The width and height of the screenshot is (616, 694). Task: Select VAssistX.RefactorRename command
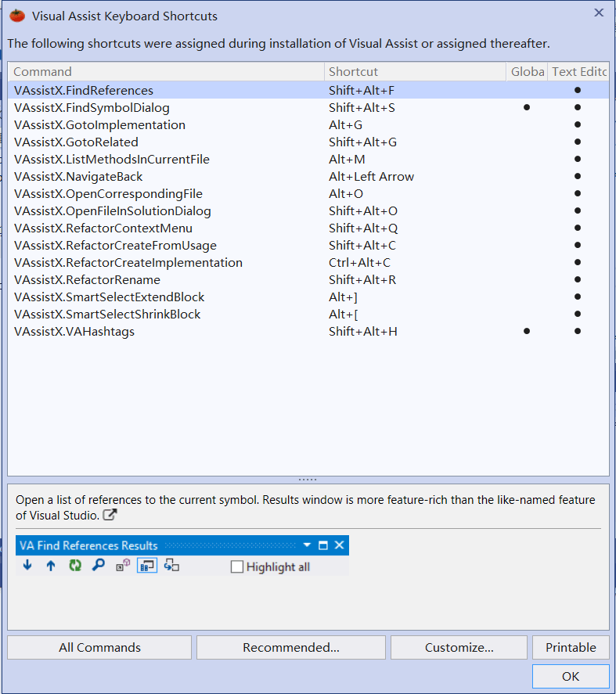pos(87,280)
